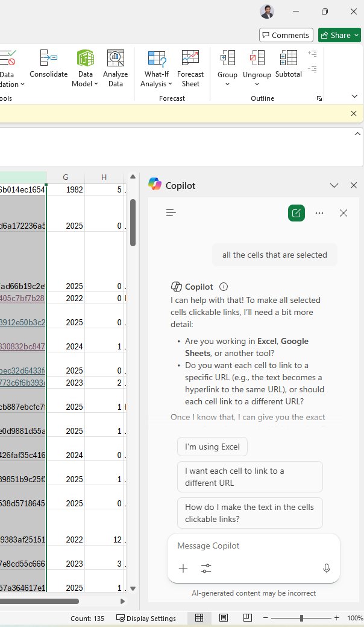This screenshot has width=364, height=627.
Task: Click the Message Copilot input field
Action: pyautogui.click(x=254, y=546)
